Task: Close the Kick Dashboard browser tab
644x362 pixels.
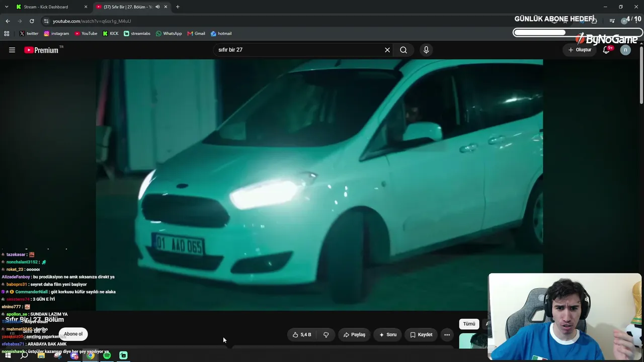Action: 86,7
